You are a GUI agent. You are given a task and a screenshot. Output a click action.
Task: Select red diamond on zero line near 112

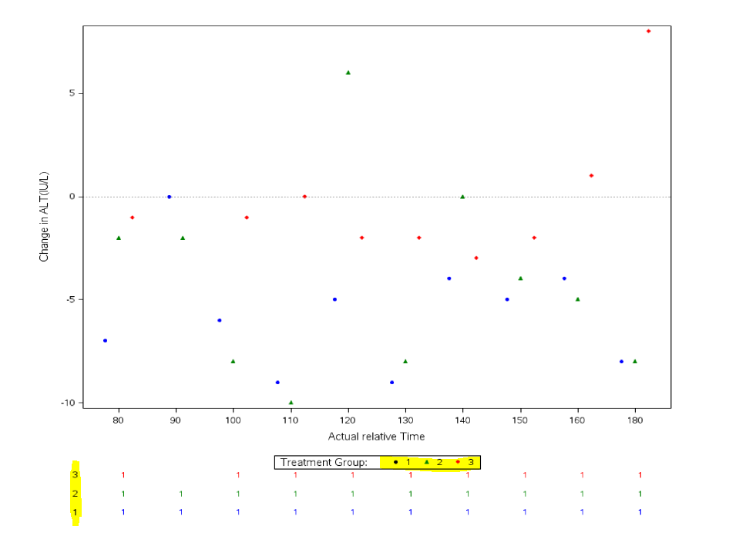304,197
